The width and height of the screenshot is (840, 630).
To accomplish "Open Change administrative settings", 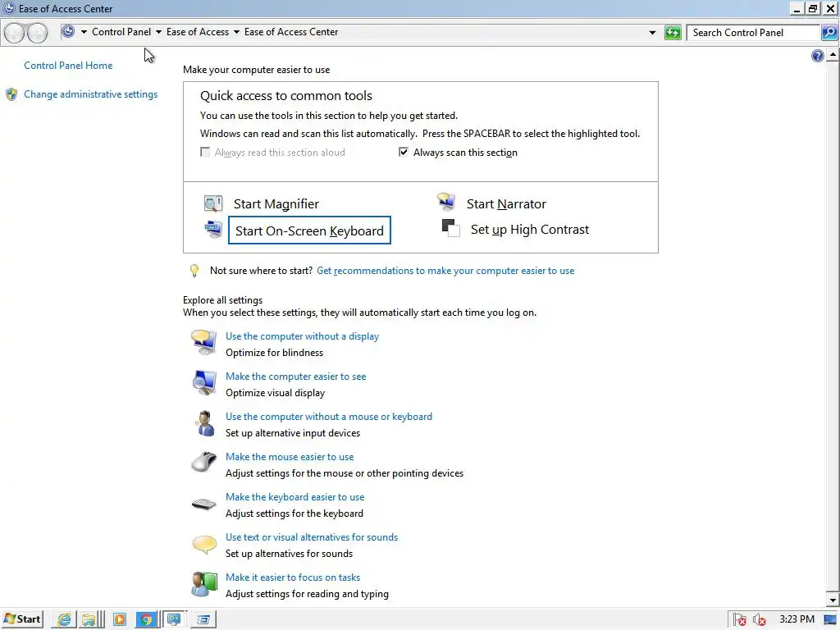I will [90, 94].
